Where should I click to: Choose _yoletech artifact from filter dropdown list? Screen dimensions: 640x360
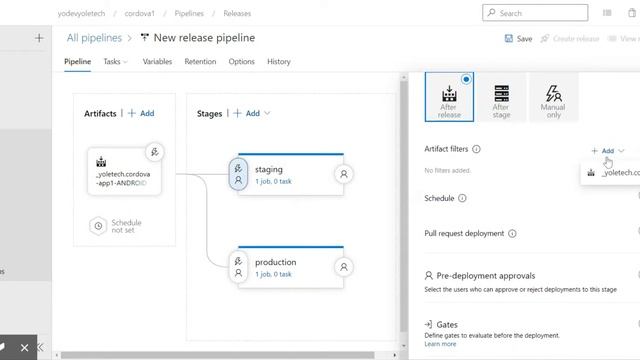pyautogui.click(x=612, y=173)
